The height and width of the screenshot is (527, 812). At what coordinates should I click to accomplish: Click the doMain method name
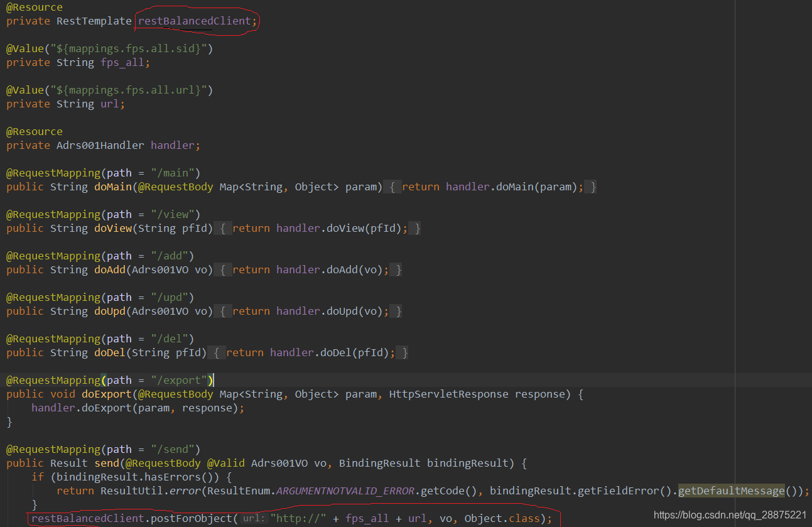click(113, 187)
